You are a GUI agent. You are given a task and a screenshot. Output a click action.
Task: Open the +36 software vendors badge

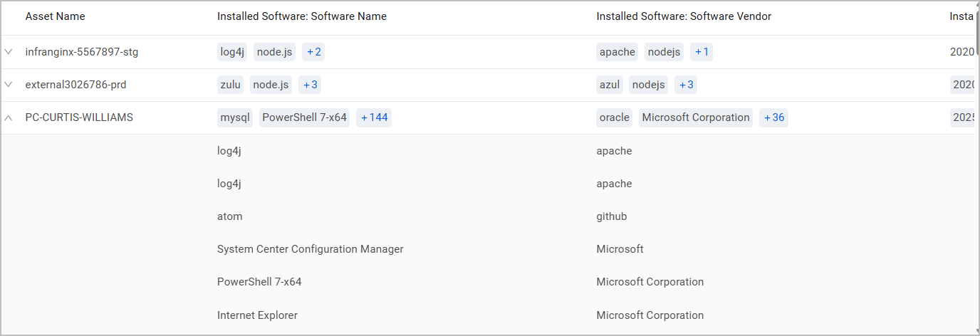click(774, 117)
